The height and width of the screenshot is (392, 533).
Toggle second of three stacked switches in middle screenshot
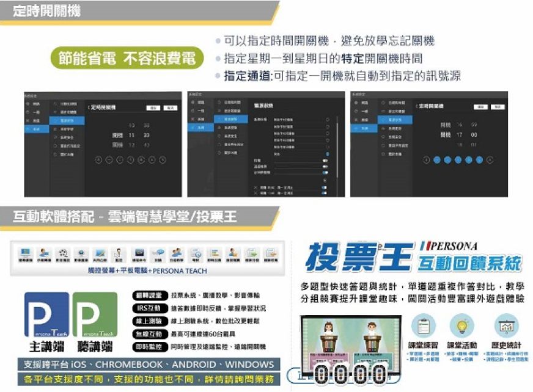(x=325, y=167)
